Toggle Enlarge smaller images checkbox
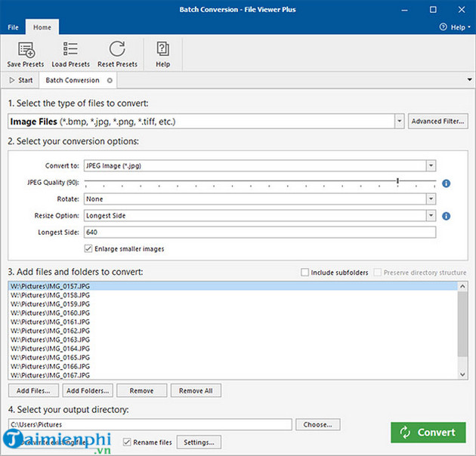The height and width of the screenshot is (456, 476). (x=89, y=248)
